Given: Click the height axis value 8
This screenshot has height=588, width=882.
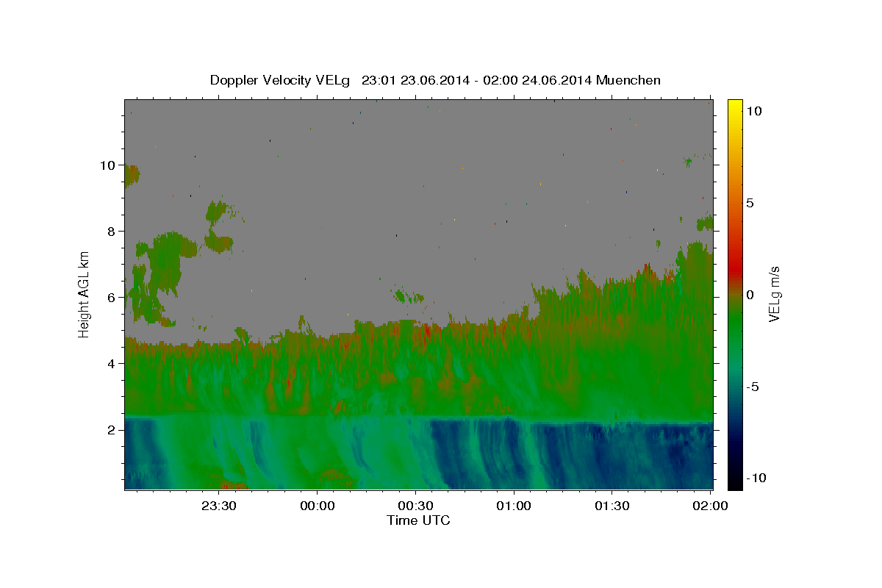Looking at the screenshot, I should [112, 232].
